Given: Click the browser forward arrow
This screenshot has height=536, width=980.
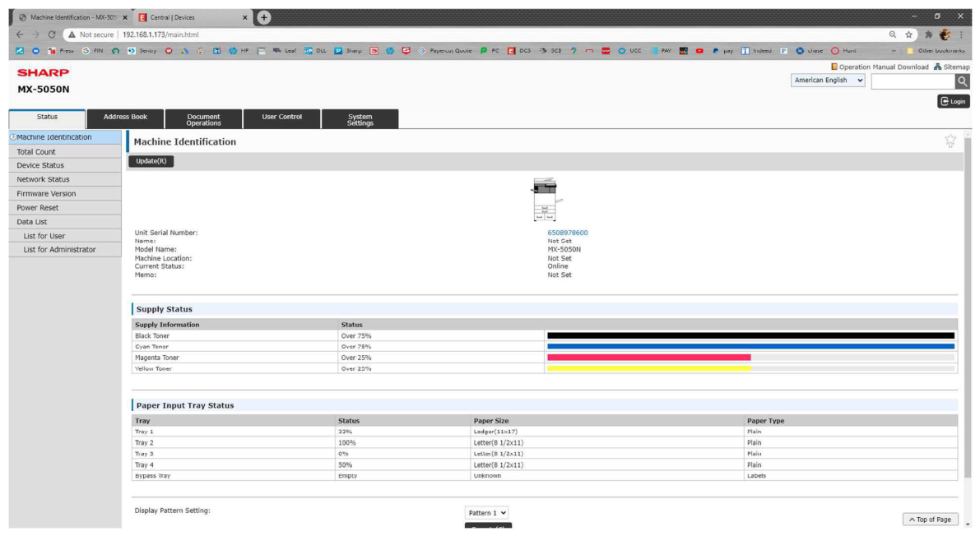Looking at the screenshot, I should [x=35, y=35].
